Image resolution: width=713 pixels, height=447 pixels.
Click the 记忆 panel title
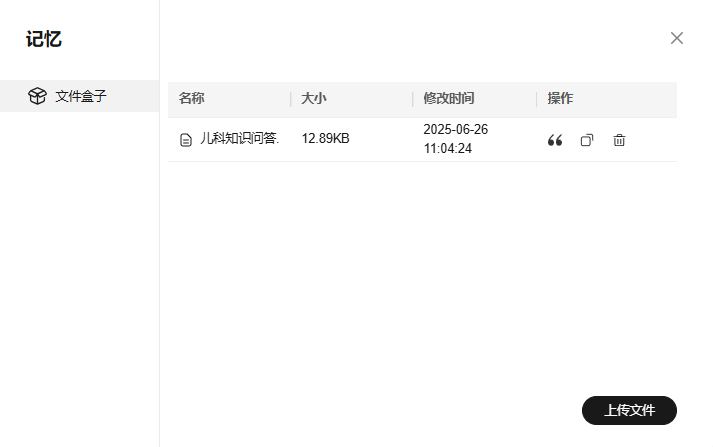[x=44, y=40]
